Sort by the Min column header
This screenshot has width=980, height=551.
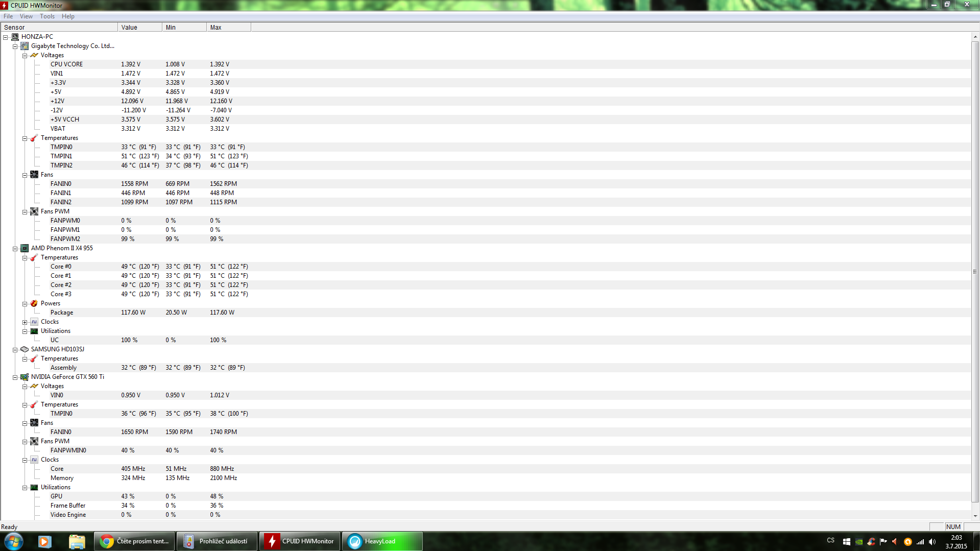(x=184, y=28)
